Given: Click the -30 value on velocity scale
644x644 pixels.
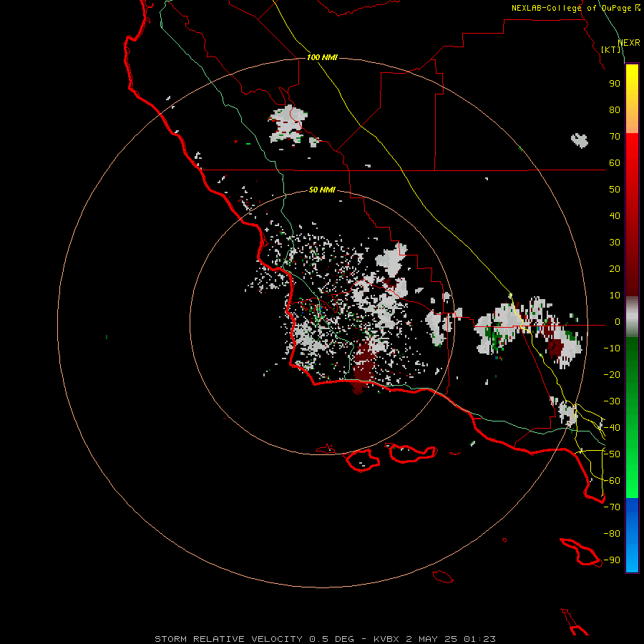Looking at the screenshot, I should click(x=612, y=401).
